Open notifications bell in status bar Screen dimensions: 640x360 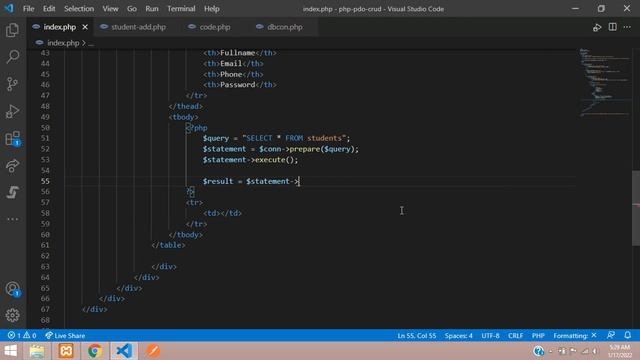627,335
